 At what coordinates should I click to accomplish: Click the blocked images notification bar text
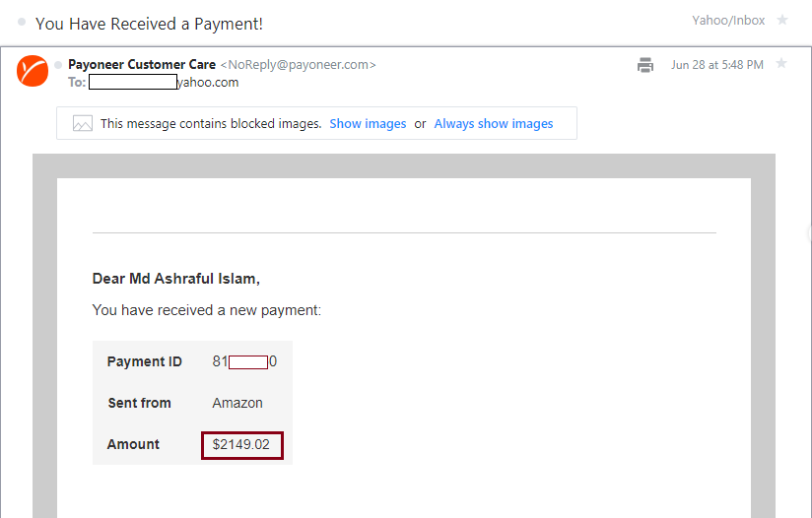(211, 124)
